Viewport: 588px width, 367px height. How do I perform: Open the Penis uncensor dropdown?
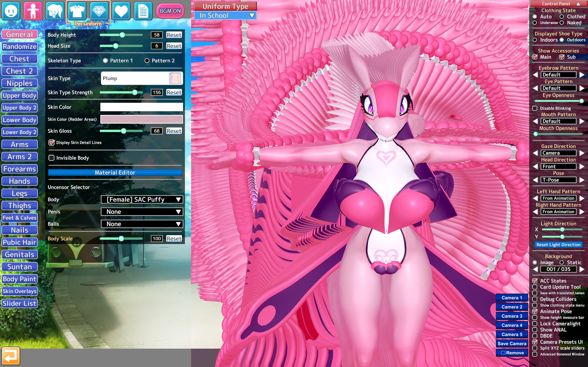point(142,212)
